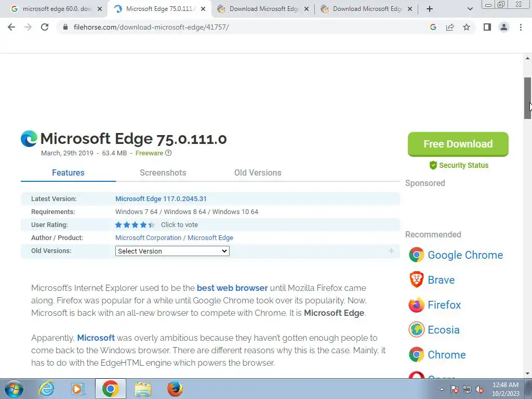Click the page scrollbar thumb

click(x=528, y=98)
